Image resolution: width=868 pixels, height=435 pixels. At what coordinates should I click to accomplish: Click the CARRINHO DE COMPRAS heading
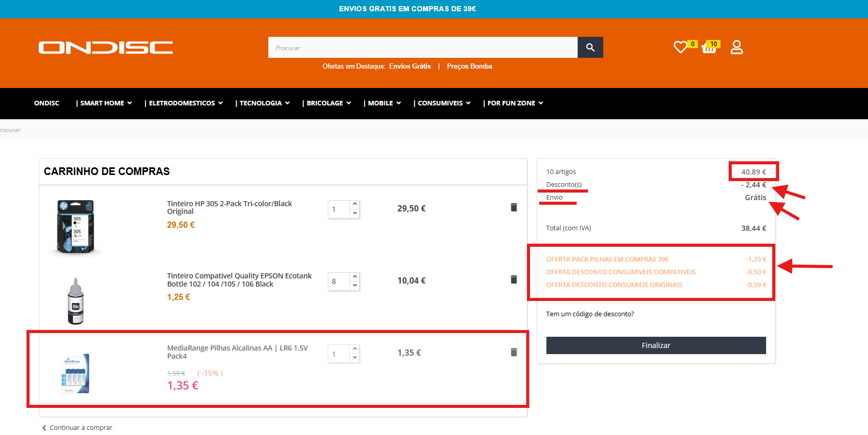[x=107, y=171]
